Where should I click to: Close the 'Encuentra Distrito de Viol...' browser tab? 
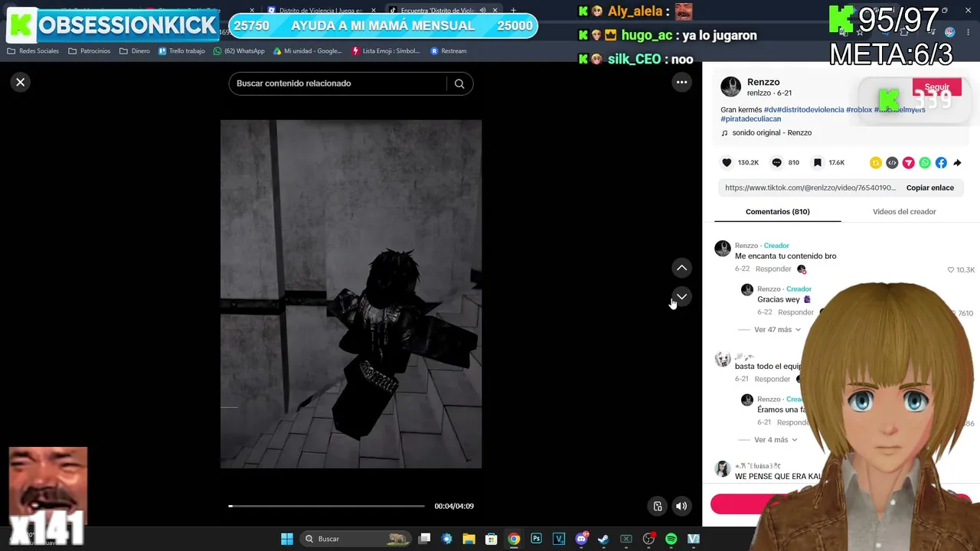point(495,11)
